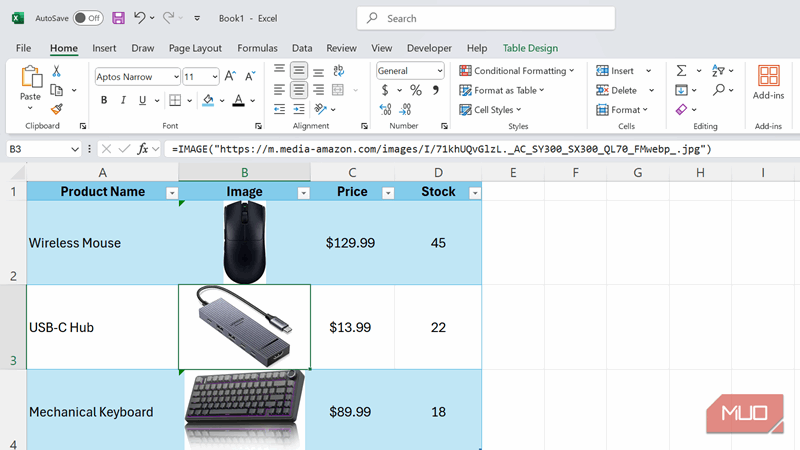Click the Format Painter brush icon
This screenshot has width=800, height=450.
click(57, 108)
